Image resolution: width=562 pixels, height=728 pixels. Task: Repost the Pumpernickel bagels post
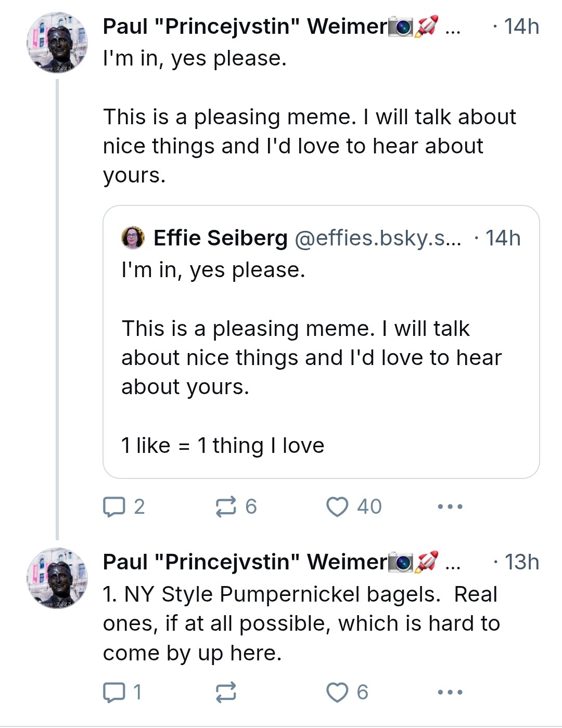(226, 692)
